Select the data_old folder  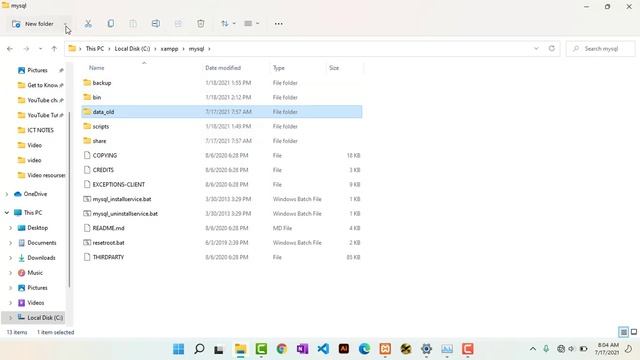click(x=222, y=112)
